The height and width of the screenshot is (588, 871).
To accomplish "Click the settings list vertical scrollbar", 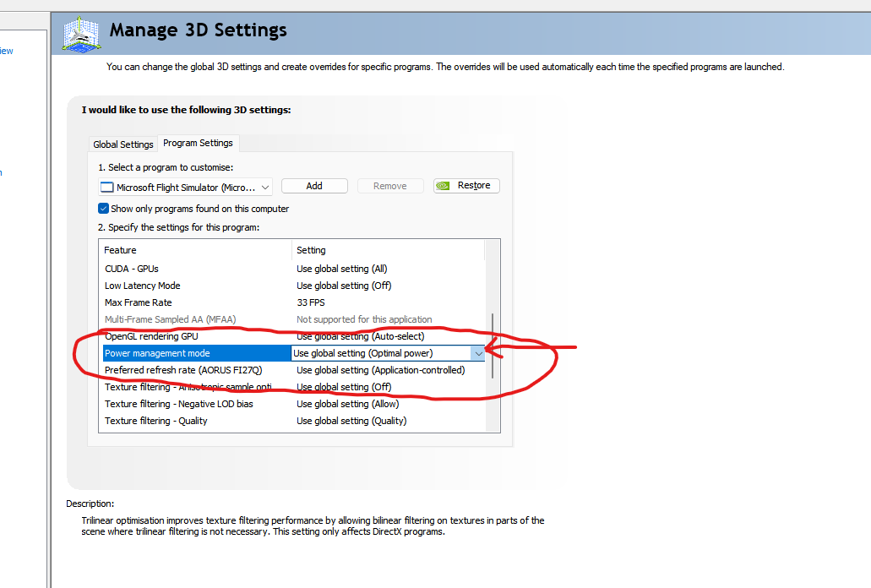I will 493,346.
